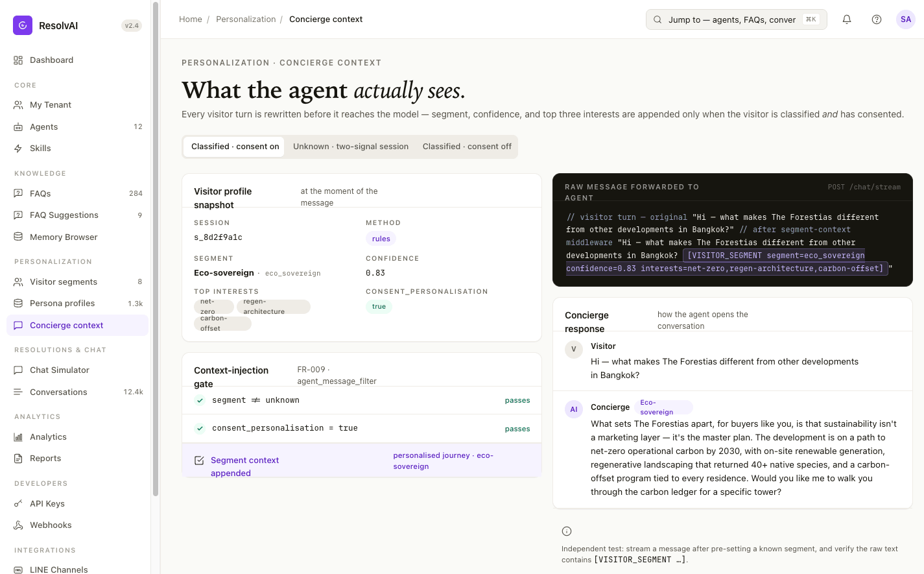Click the Analytics bar chart icon
The width and height of the screenshot is (924, 574).
[18, 437]
